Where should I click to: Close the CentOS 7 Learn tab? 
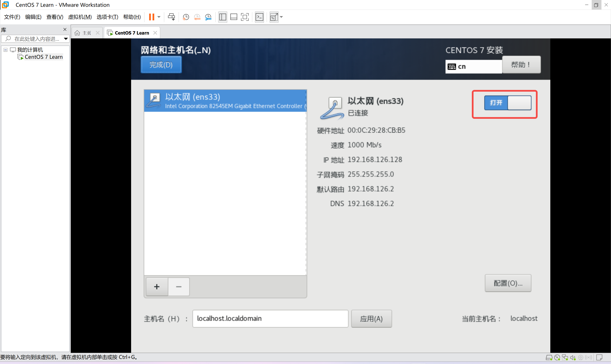[x=155, y=33]
